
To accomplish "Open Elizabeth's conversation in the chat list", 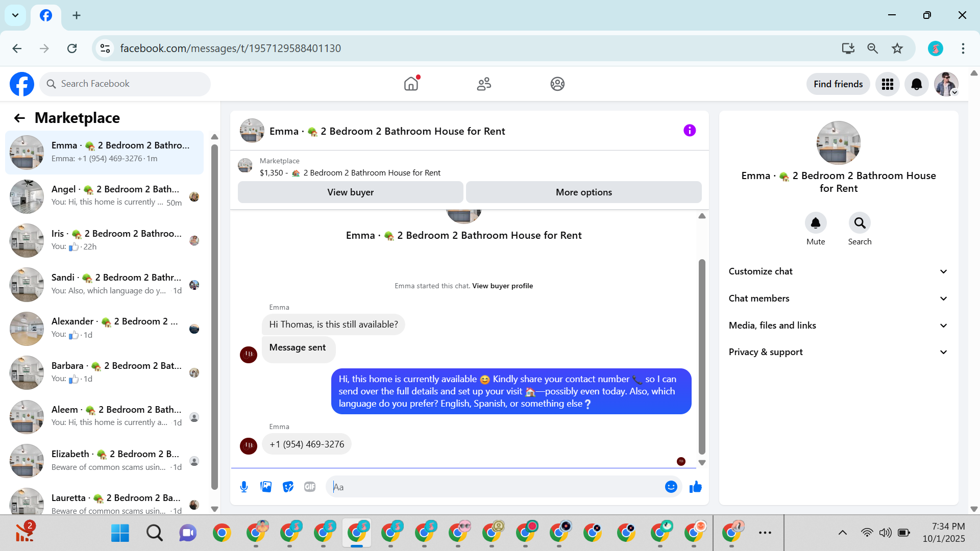I will click(104, 461).
